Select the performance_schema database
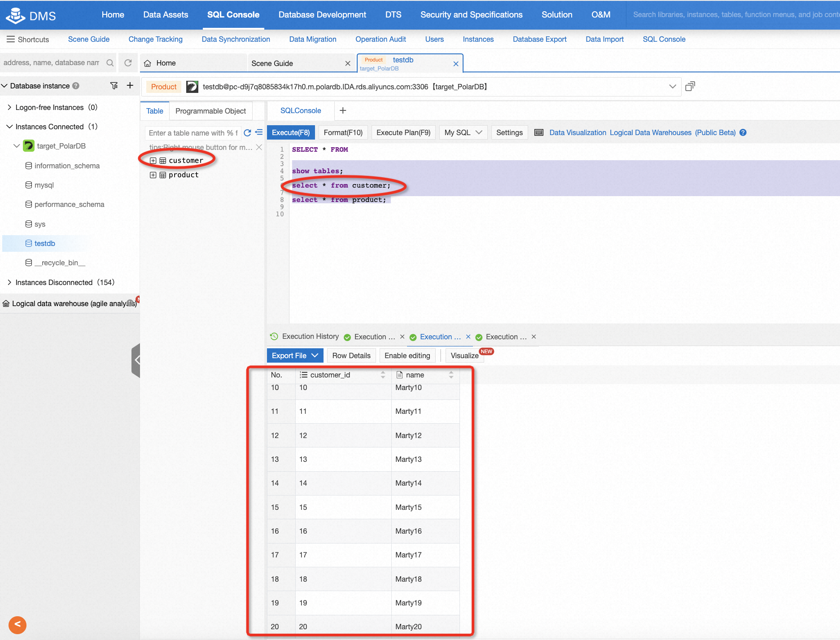Screen dimensions: 840x640 [69, 204]
